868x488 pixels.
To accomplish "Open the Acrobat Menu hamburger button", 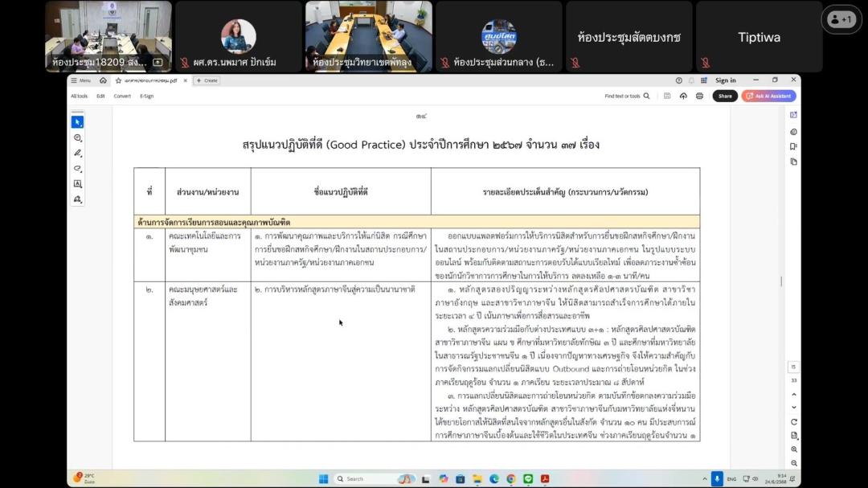I will pos(81,80).
